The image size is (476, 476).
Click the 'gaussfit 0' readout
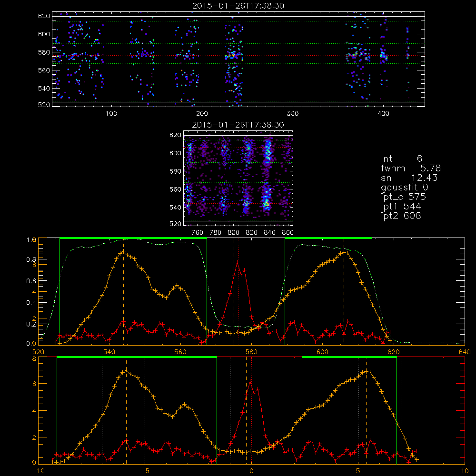404,187
